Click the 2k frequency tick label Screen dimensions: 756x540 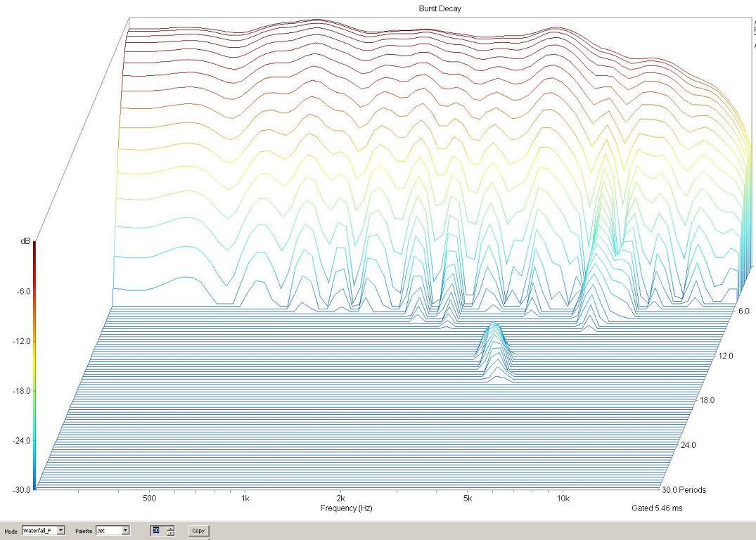[340, 499]
